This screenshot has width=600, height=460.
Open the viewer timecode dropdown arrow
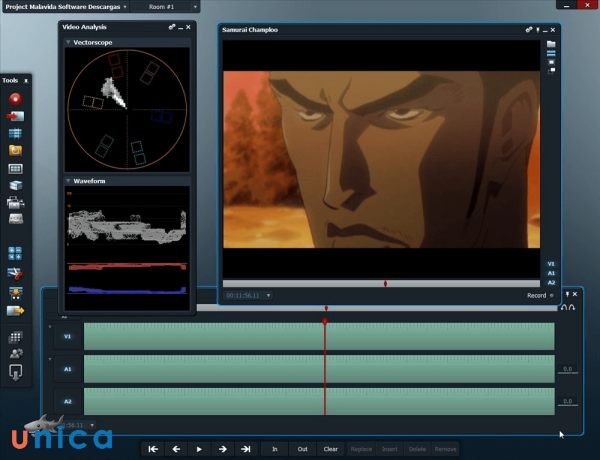[x=267, y=296]
